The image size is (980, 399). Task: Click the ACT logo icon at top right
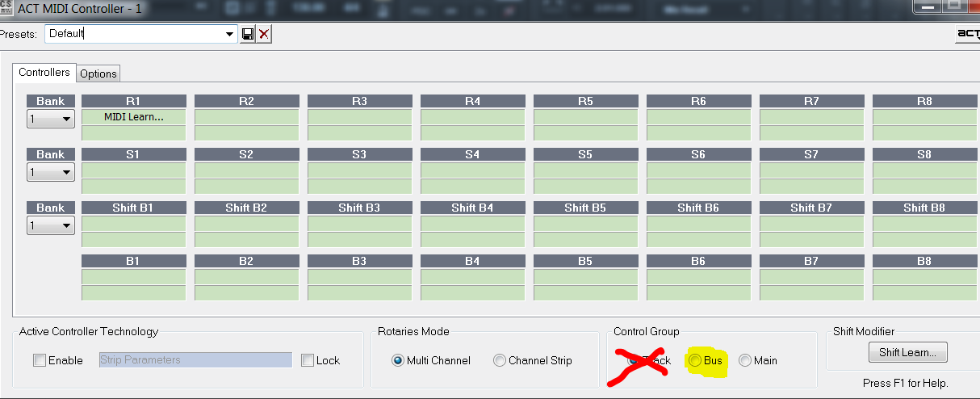[x=967, y=33]
